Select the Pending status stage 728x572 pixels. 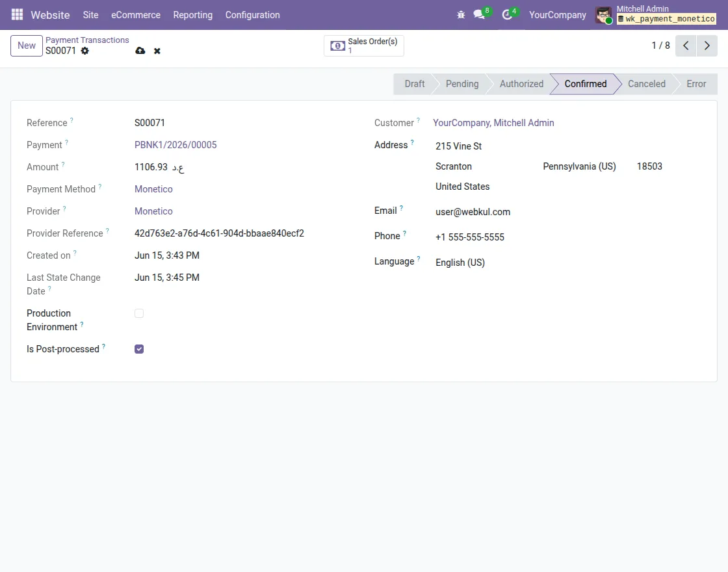[462, 84]
